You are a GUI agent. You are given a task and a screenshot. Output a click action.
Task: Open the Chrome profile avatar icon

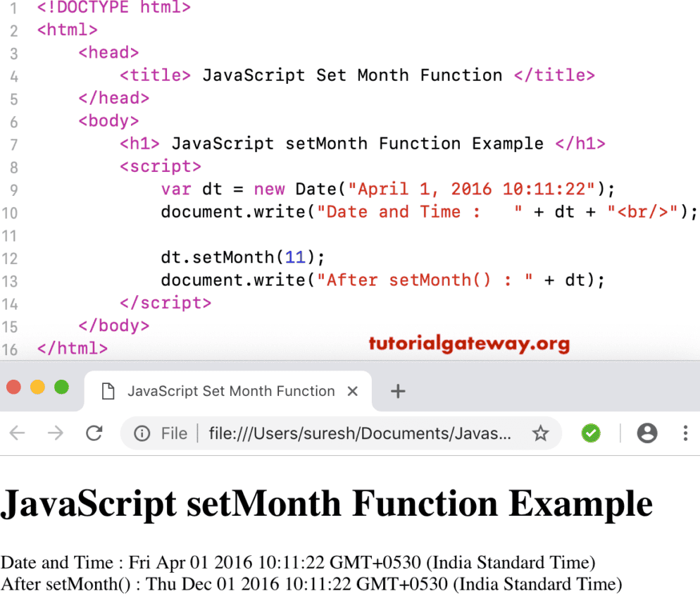point(647,433)
